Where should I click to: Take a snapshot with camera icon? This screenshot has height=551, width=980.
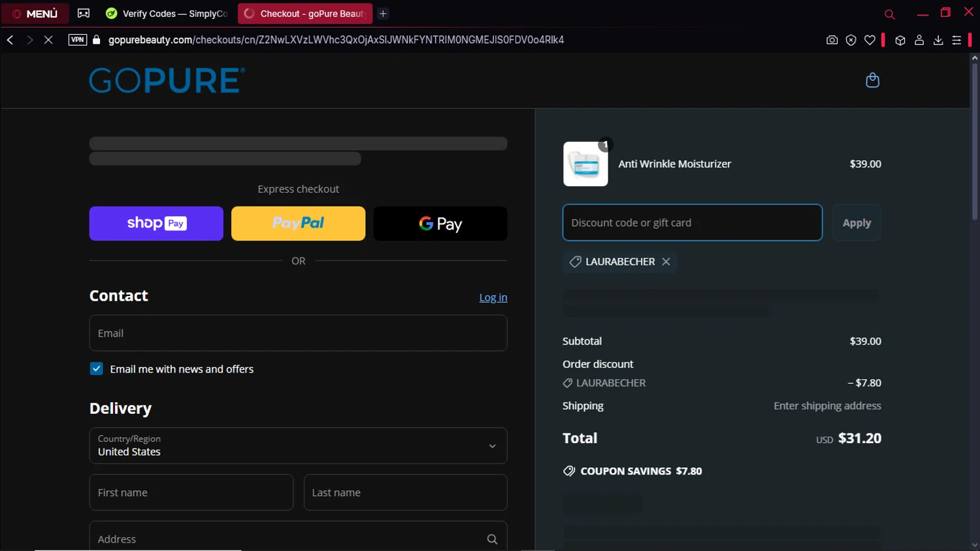pos(832,40)
